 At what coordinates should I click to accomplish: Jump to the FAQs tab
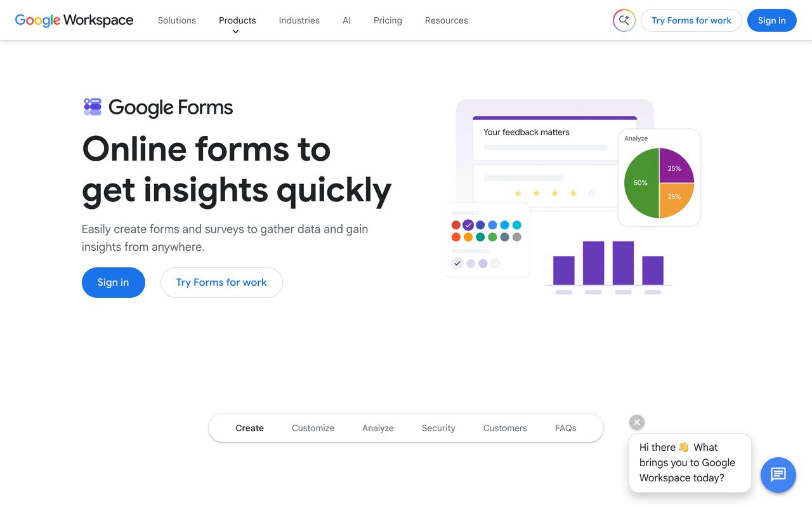[566, 428]
